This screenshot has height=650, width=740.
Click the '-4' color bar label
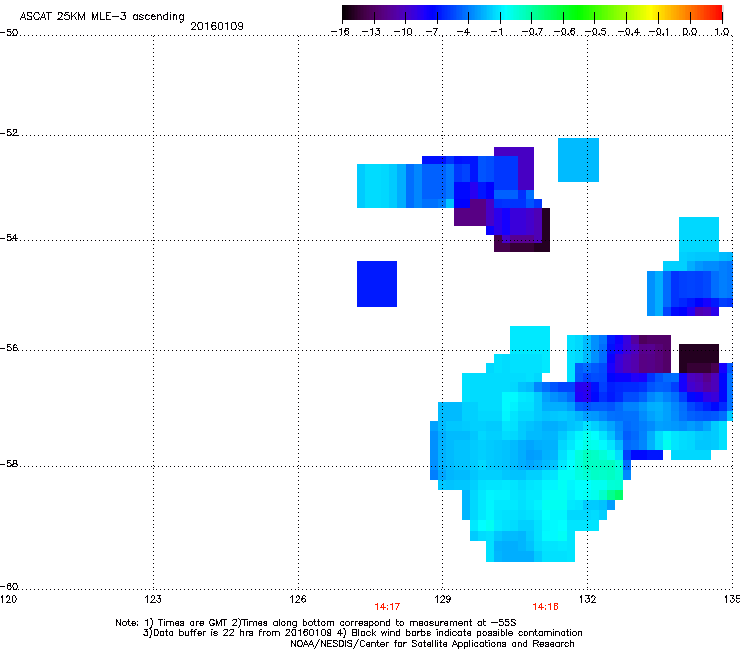click(x=464, y=32)
